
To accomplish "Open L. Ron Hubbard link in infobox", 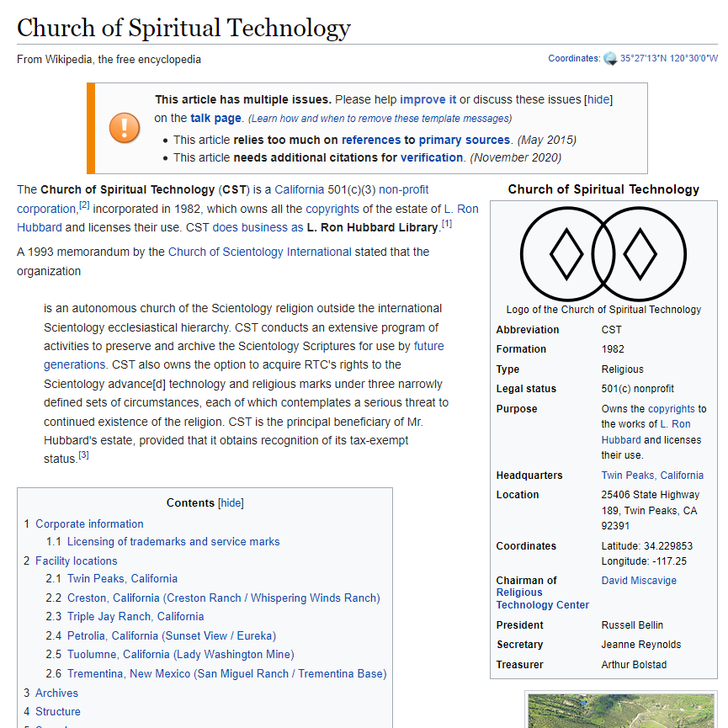I will (675, 424).
